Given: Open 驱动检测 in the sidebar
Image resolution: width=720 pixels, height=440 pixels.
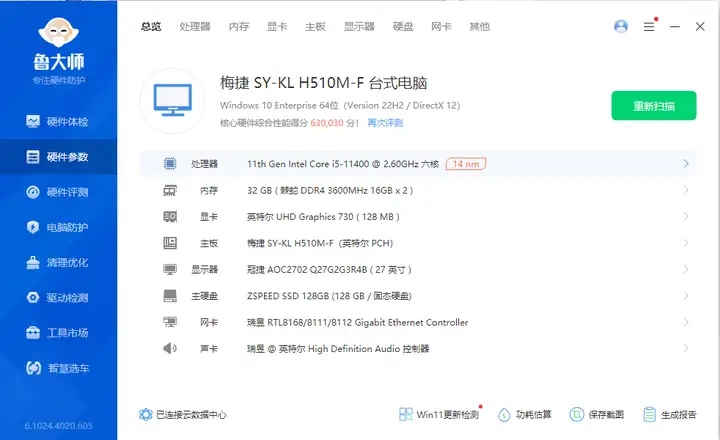Looking at the screenshot, I should point(58,298).
